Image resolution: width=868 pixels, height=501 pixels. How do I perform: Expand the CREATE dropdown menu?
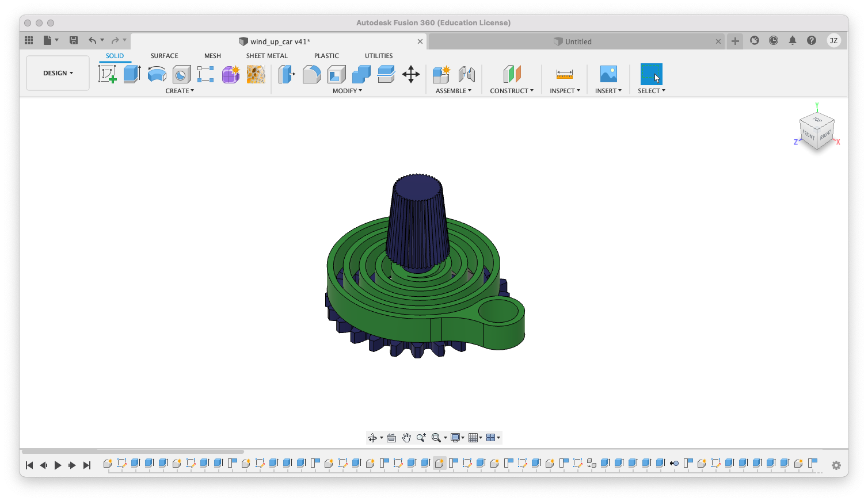pos(180,91)
